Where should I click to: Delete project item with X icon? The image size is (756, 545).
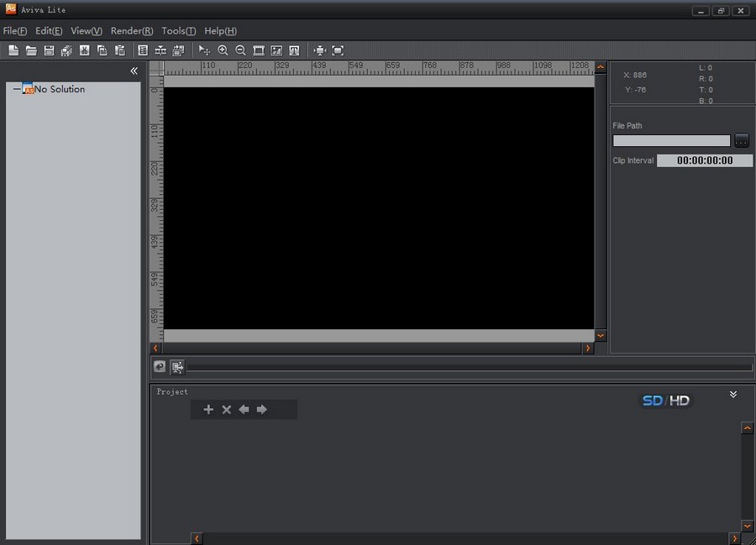[x=226, y=409]
